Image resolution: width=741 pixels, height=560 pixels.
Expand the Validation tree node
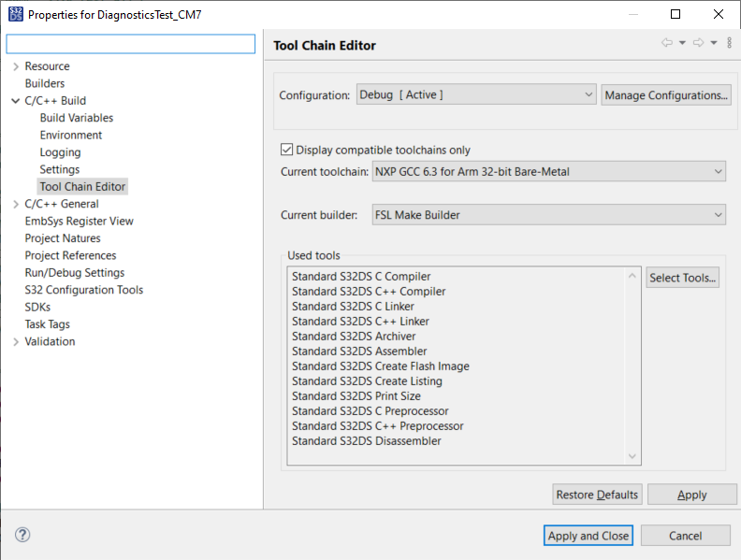click(x=16, y=342)
